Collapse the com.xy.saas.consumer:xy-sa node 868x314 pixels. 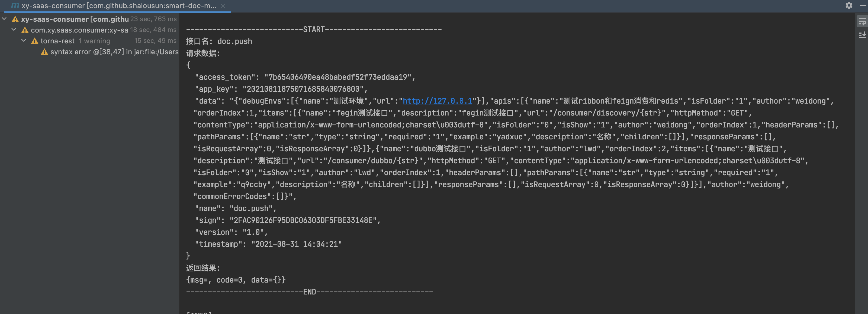pyautogui.click(x=14, y=30)
